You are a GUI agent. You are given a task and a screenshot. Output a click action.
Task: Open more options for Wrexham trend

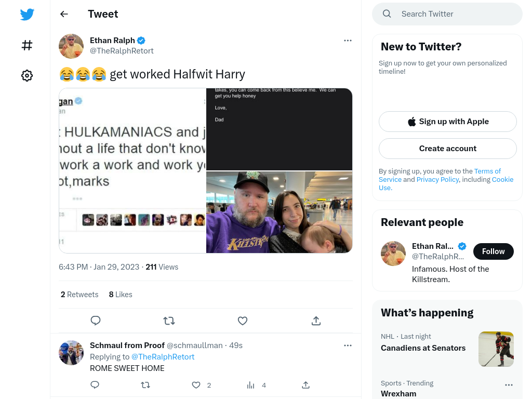tap(509, 385)
